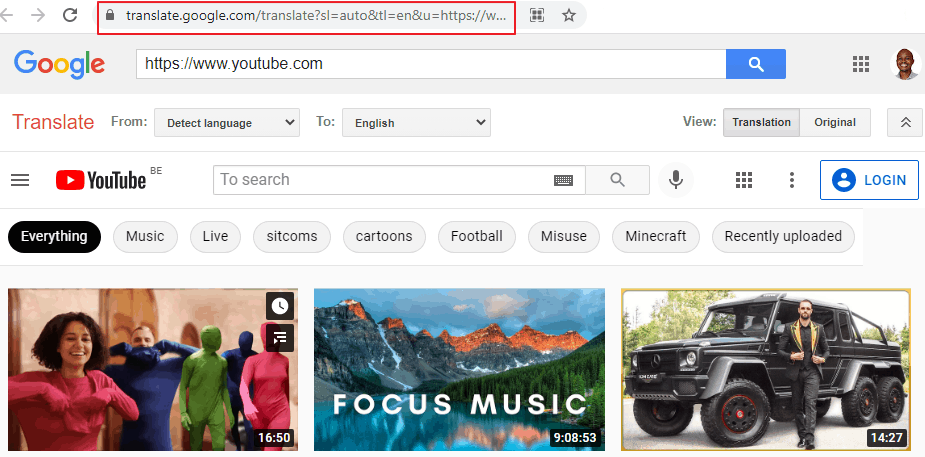Click the YouTube logo
The height and width of the screenshot is (457, 925).
pyautogui.click(x=101, y=180)
